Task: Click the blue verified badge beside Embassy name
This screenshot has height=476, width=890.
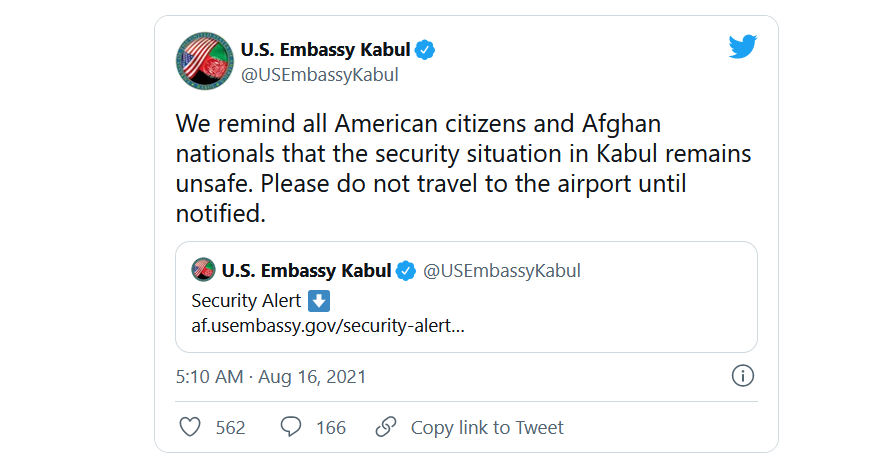Action: point(425,50)
